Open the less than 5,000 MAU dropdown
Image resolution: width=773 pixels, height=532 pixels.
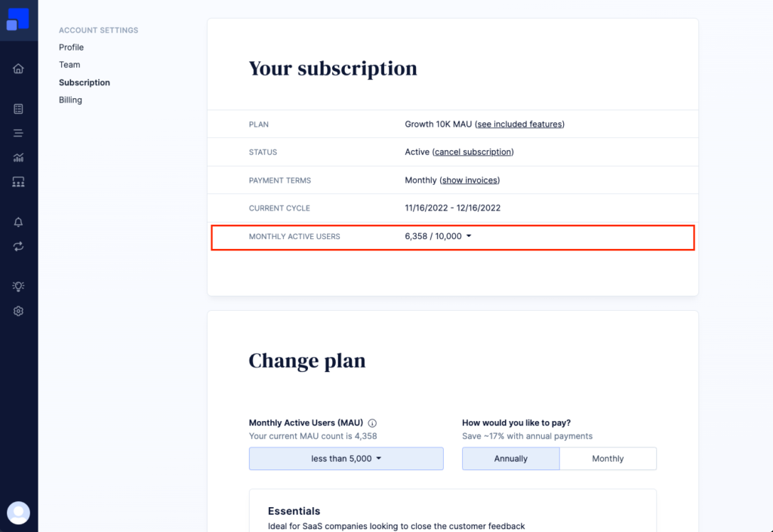pos(346,459)
